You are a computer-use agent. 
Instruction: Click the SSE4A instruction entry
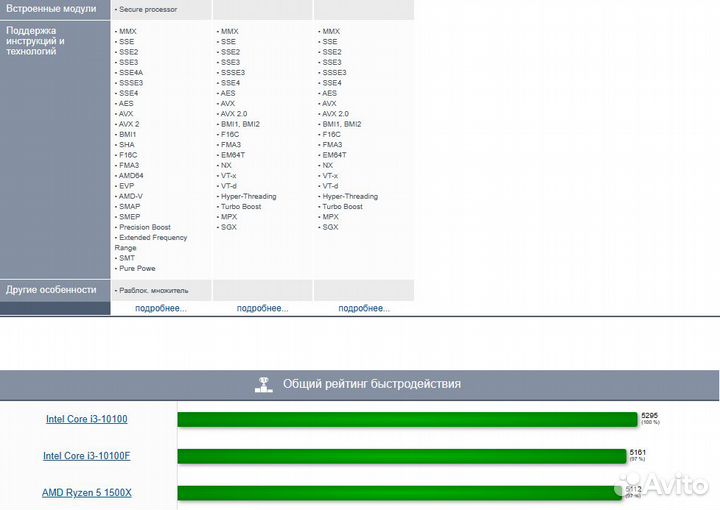[x=129, y=73]
